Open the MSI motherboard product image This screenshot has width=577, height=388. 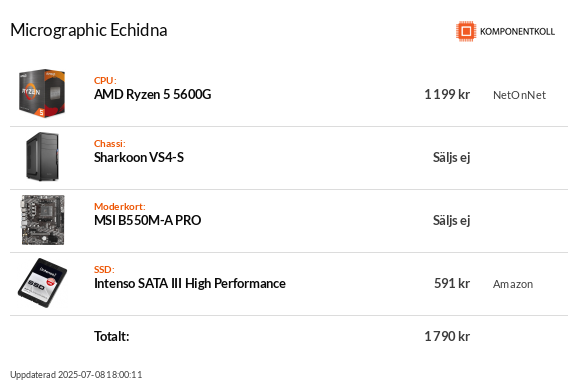43,220
